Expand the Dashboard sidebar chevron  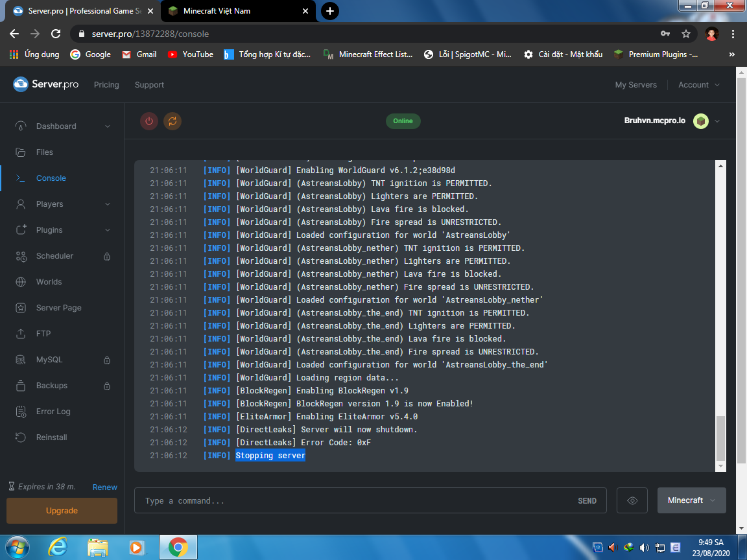coord(108,126)
